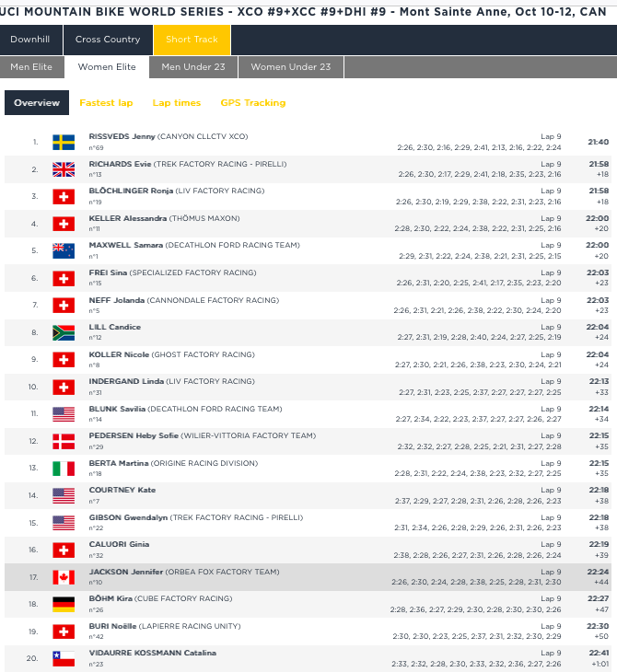This screenshot has height=672, width=617.
Task: Select rider name BLUNK Savilia
Action: (117, 409)
